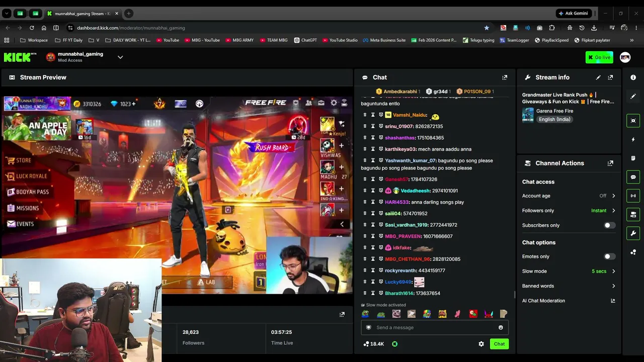Click the user avatar in the top right

coord(625,57)
